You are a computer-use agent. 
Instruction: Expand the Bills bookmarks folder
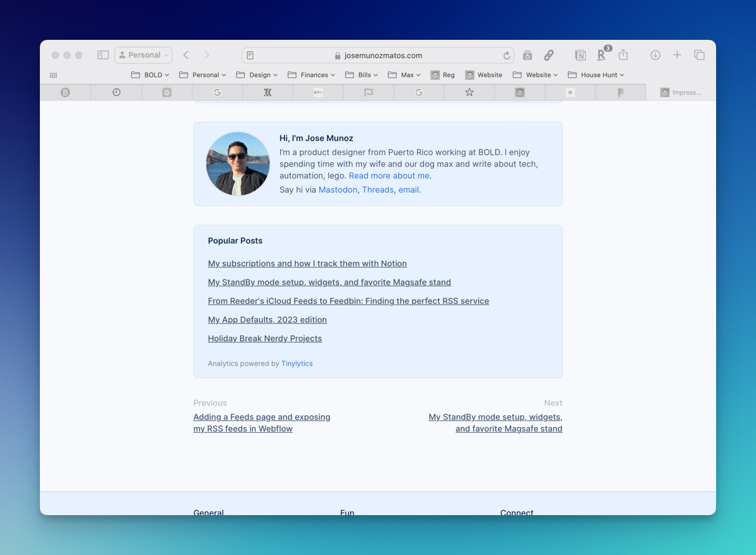(x=361, y=75)
